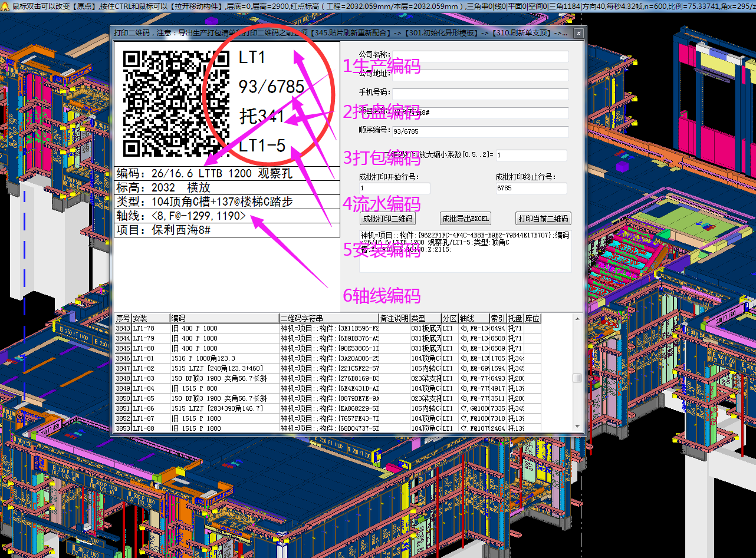This screenshot has width=756, height=558.
Task: Click the 手机号码 input field
Action: coord(480,94)
